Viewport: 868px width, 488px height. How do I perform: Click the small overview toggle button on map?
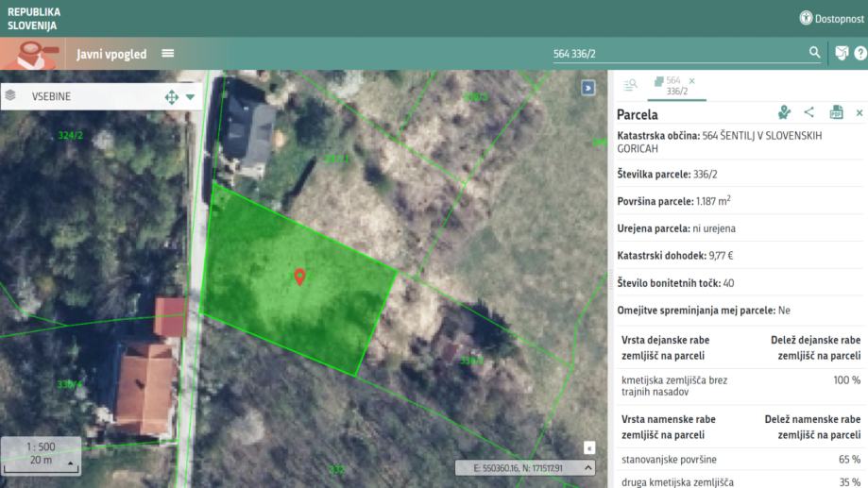pos(589,447)
